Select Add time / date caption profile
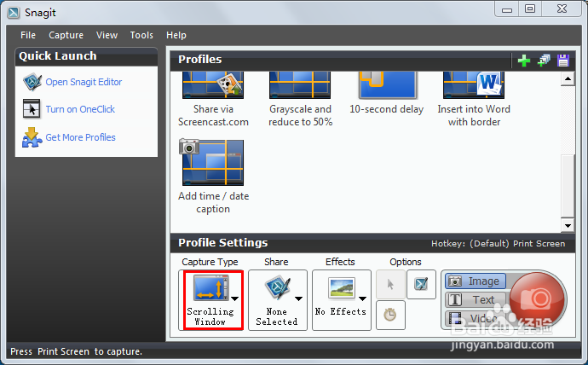Screen dimensions: 588x365 213,177
